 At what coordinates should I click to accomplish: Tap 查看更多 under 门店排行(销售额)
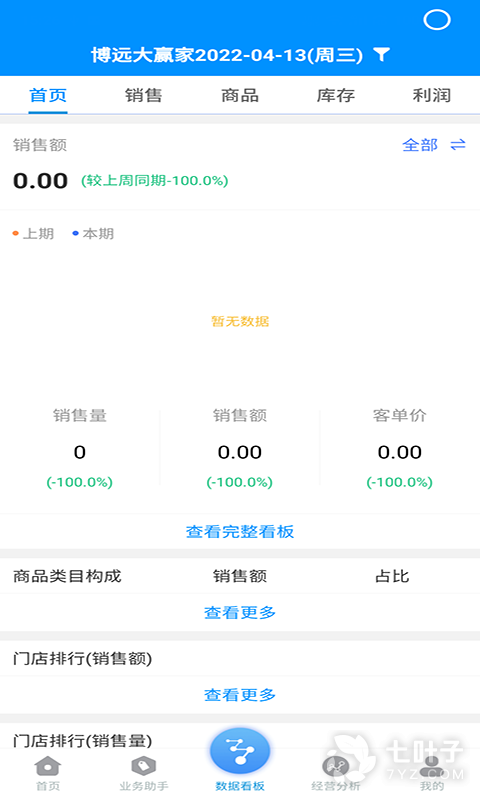(x=240, y=695)
